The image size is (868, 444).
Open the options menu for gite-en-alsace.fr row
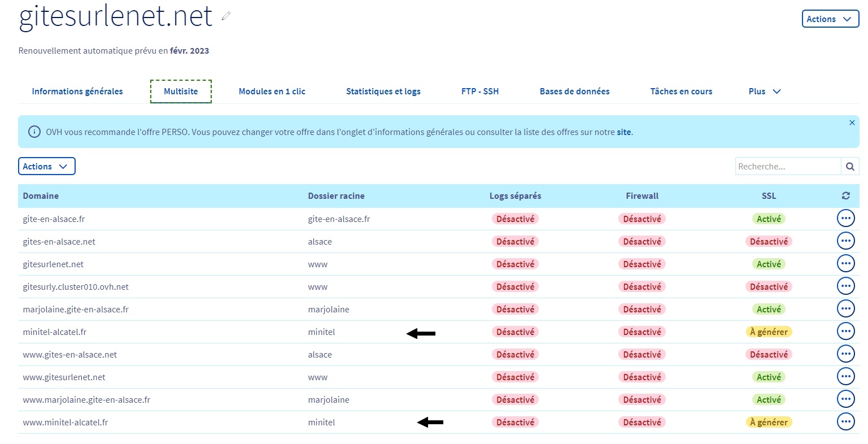click(845, 219)
